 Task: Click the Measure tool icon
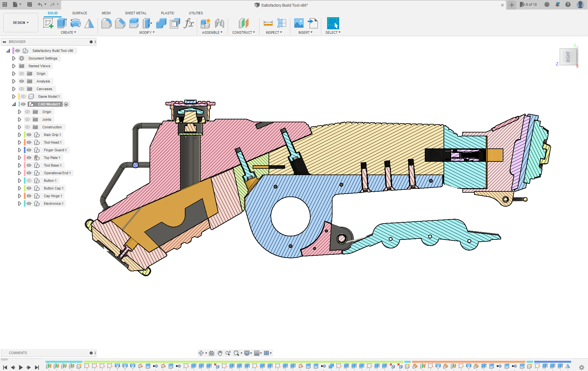point(268,23)
